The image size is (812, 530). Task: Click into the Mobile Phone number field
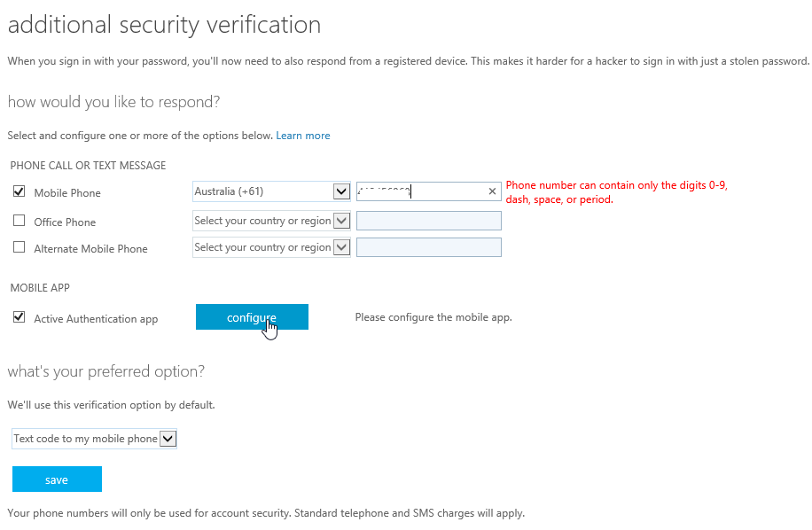tap(421, 191)
